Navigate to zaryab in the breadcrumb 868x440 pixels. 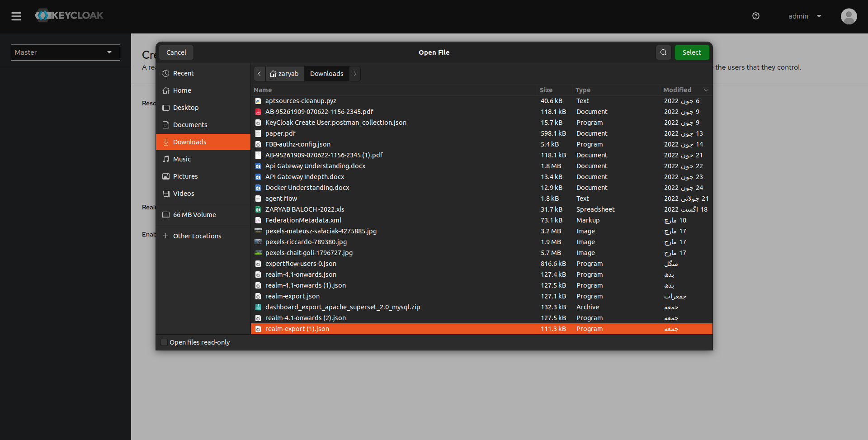click(x=284, y=73)
